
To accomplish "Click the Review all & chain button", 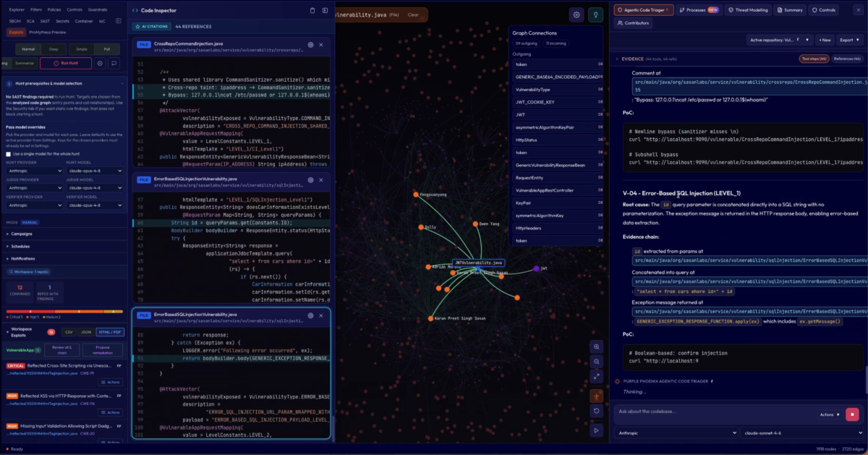I will (x=61, y=349).
